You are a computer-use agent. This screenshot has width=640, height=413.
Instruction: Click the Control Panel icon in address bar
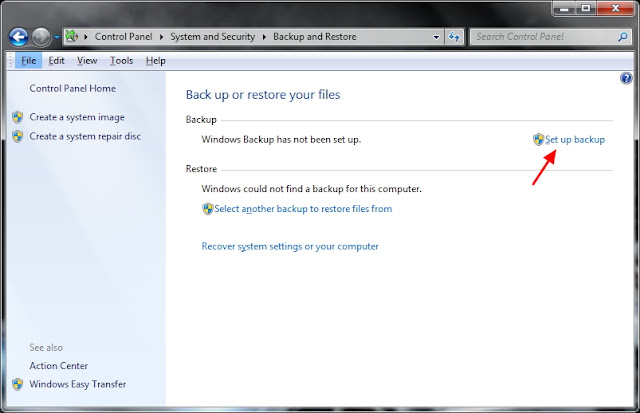click(72, 36)
